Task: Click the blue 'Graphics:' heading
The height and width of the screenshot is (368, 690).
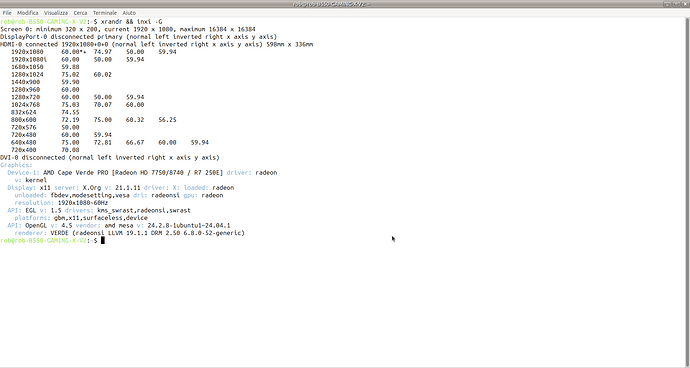Action: [x=16, y=165]
